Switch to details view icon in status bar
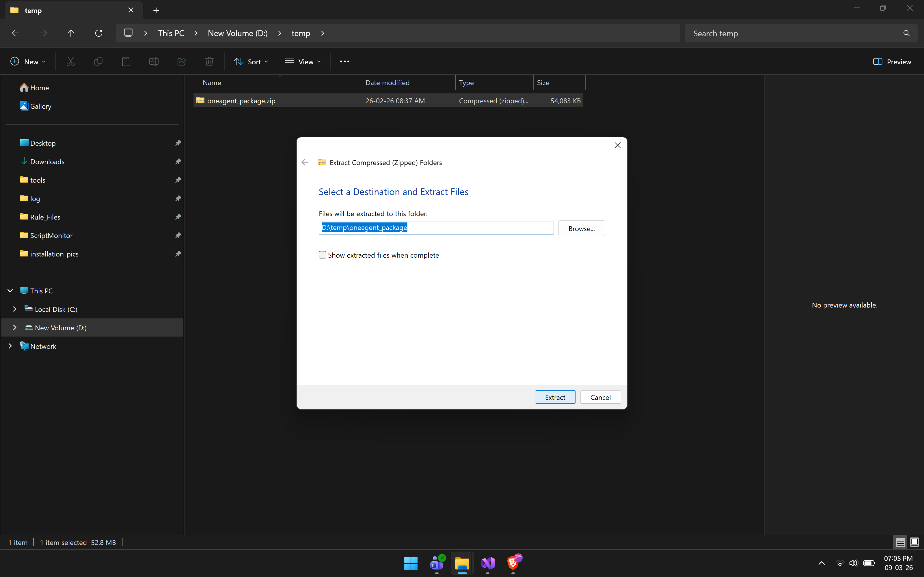 [900, 542]
